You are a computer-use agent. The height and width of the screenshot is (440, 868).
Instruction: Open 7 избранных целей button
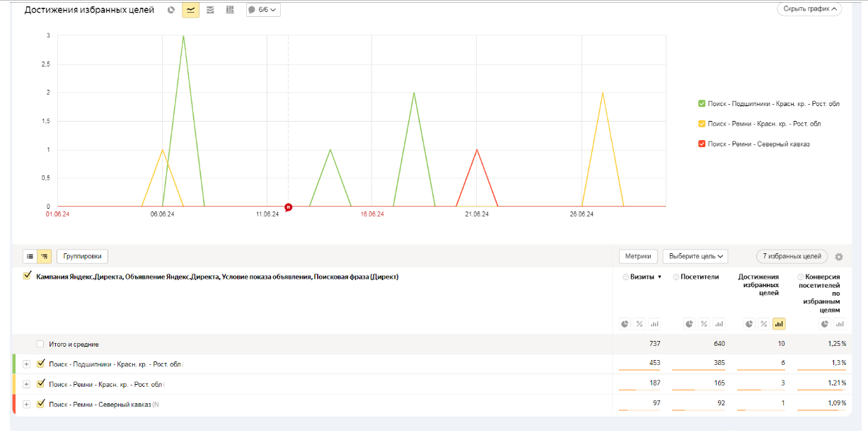click(x=792, y=256)
